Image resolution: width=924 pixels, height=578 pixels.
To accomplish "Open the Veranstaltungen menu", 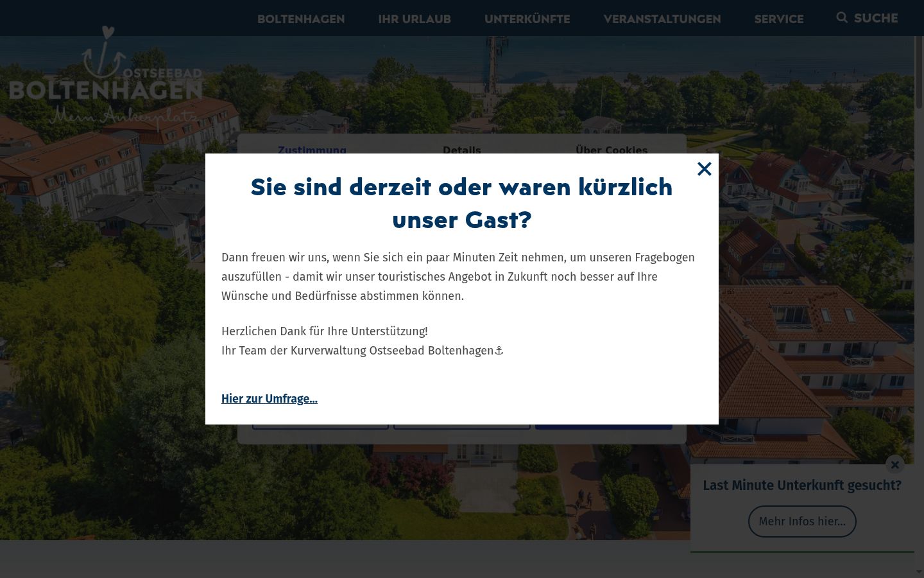I will [x=662, y=19].
